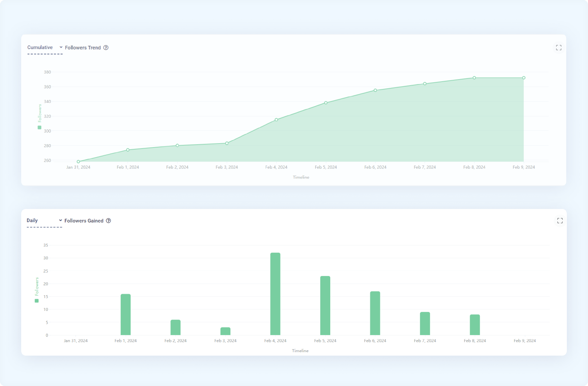Click the Feb 6 bar in Followers Gained
Image resolution: width=588 pixels, height=386 pixels.
click(x=375, y=313)
